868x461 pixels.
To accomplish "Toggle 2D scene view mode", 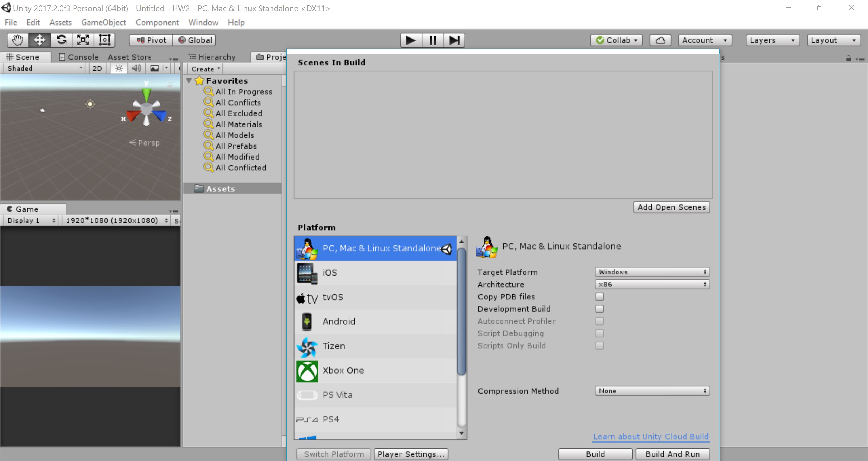I will [97, 68].
